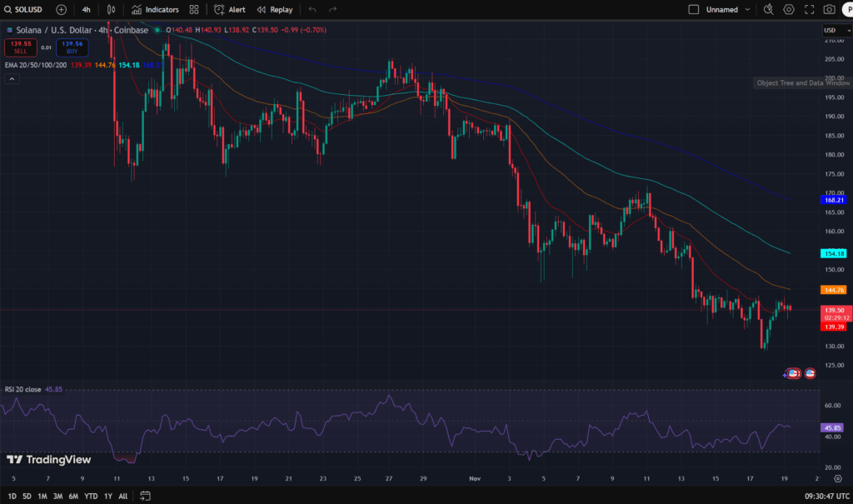
Task: Open the indicator templates grid icon
Action: [193, 10]
